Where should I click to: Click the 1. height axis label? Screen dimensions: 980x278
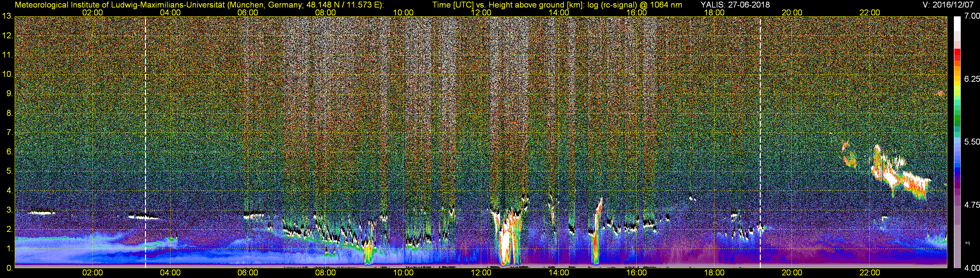[x=9, y=249]
